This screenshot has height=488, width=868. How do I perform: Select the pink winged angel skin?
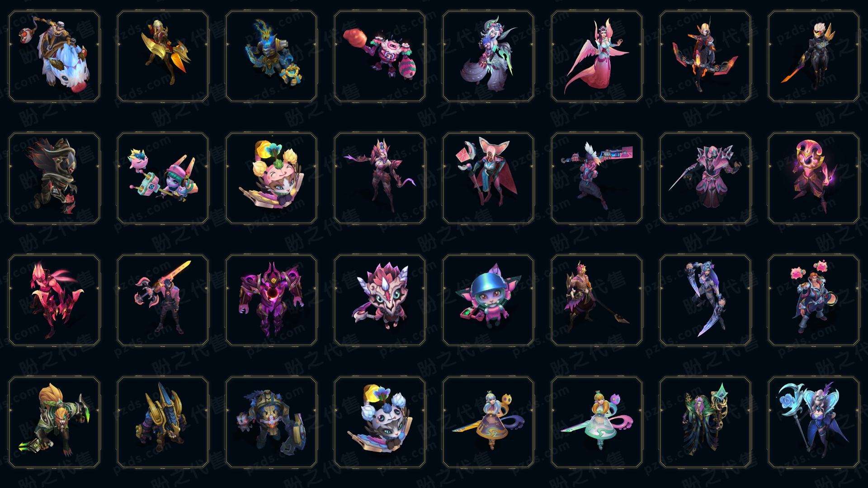(597, 56)
